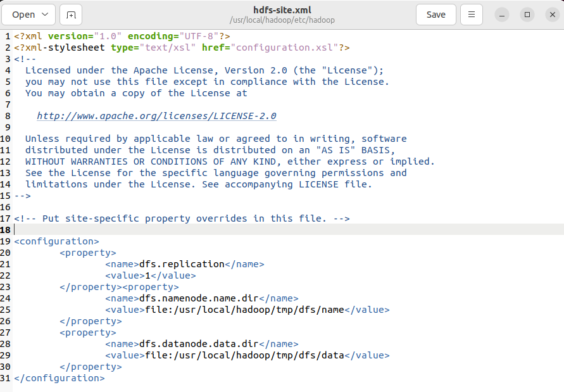
Task: Click </property><property> on line 23
Action: pos(119,288)
